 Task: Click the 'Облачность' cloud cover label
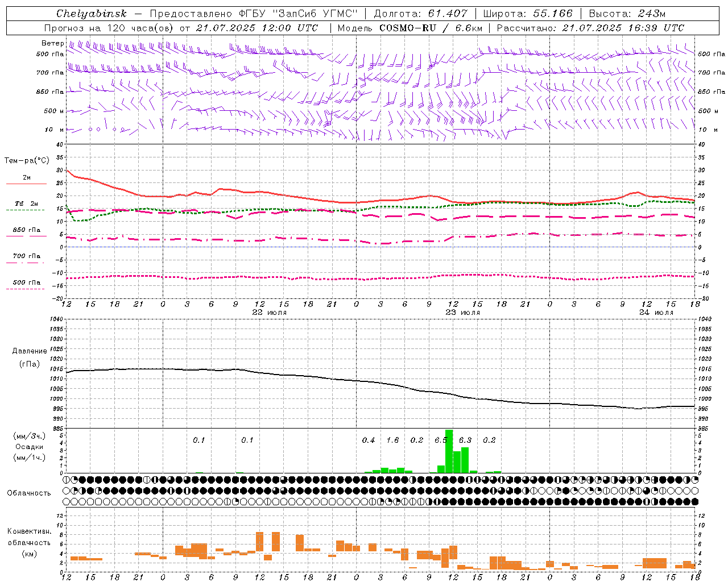point(29,493)
